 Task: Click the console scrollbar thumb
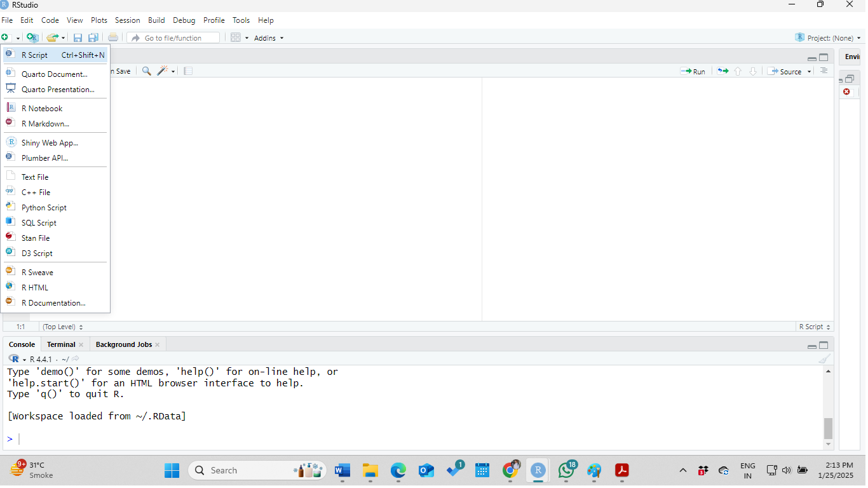pyautogui.click(x=828, y=428)
